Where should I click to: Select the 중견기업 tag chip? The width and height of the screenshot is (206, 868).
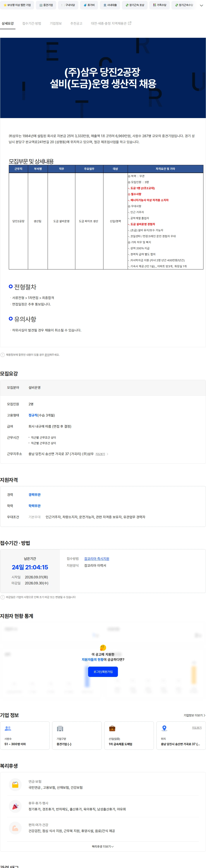(x=46, y=5)
